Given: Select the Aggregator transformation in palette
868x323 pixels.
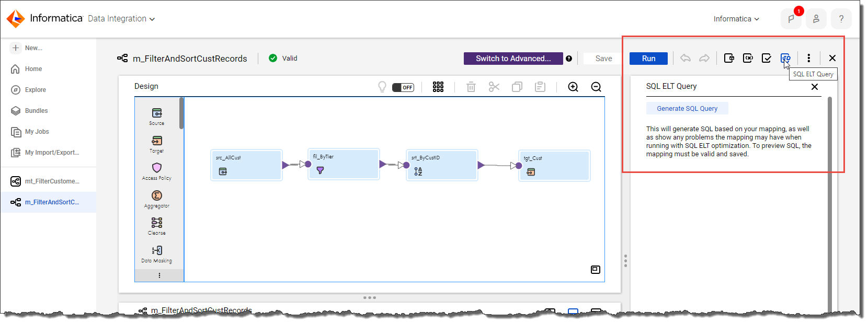Looking at the screenshot, I should pyautogui.click(x=157, y=199).
